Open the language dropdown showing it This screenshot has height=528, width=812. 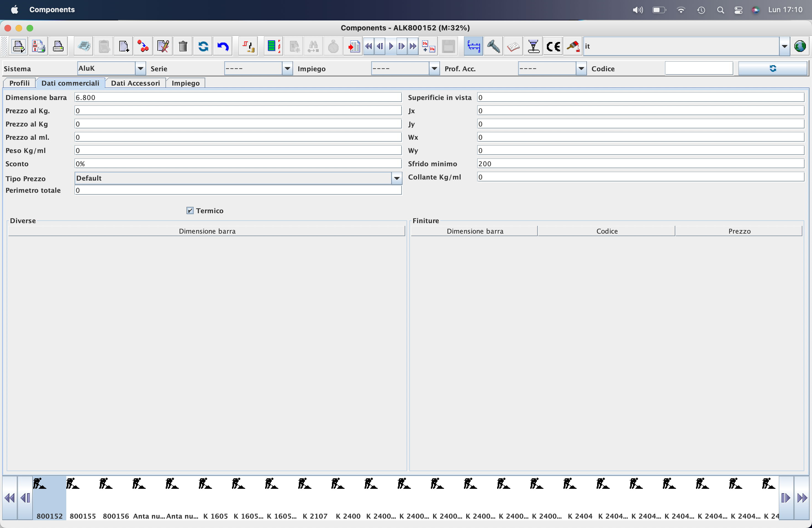(x=784, y=46)
